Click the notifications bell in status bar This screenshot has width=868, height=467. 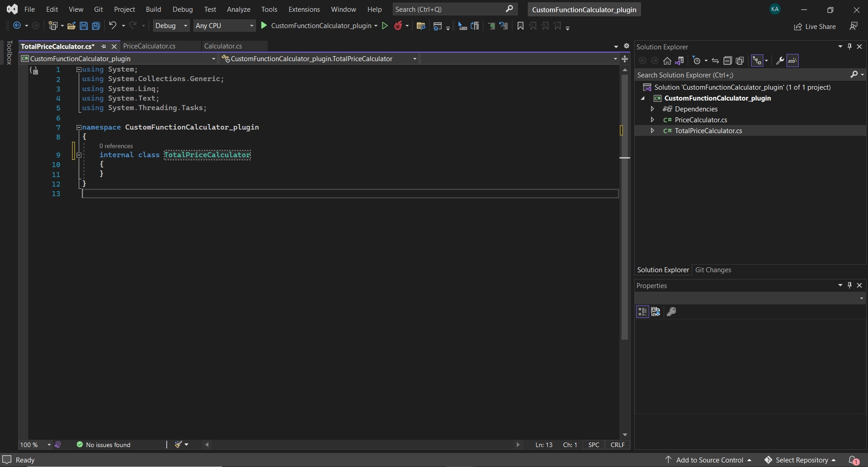[853, 460]
